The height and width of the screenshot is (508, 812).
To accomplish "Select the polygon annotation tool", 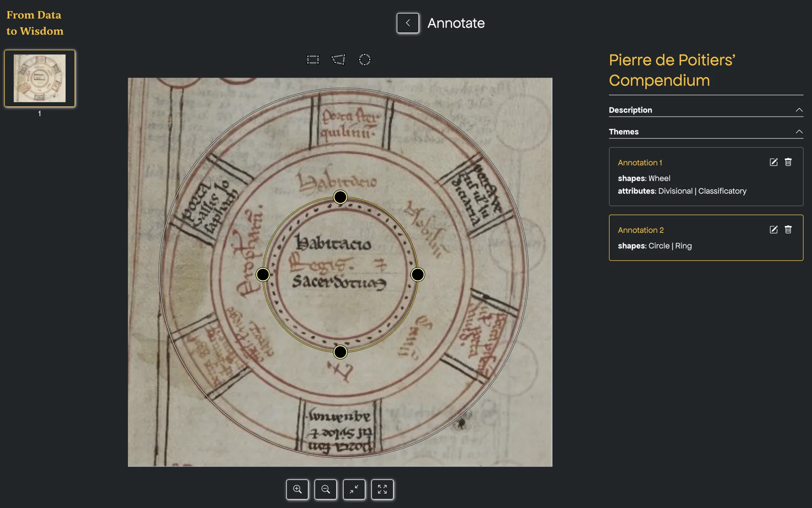I will [339, 60].
